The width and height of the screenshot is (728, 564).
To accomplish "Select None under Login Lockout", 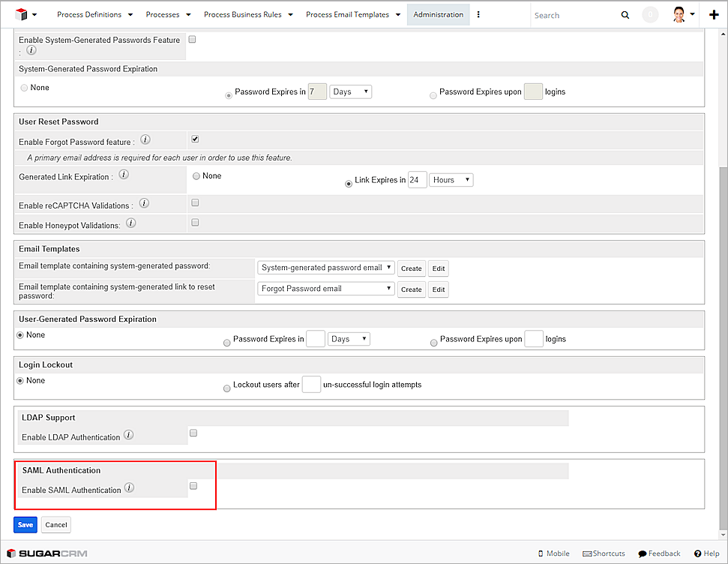I will click(20, 380).
